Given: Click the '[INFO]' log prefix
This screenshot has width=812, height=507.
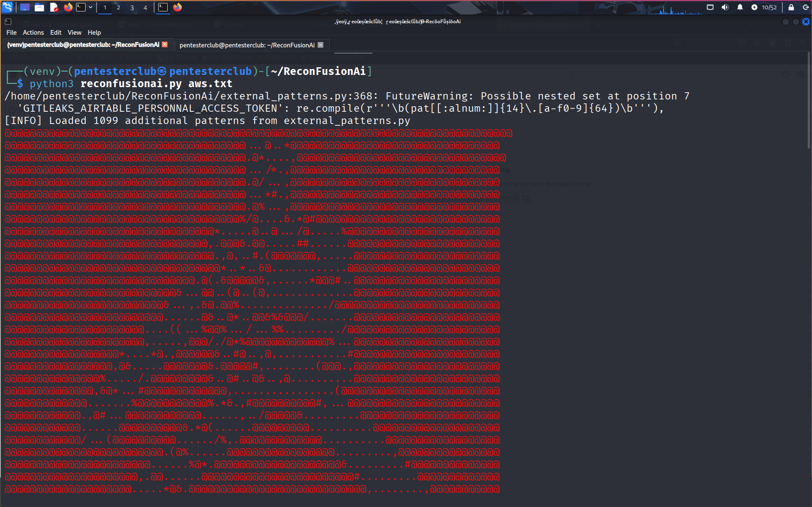Looking at the screenshot, I should click(23, 121).
